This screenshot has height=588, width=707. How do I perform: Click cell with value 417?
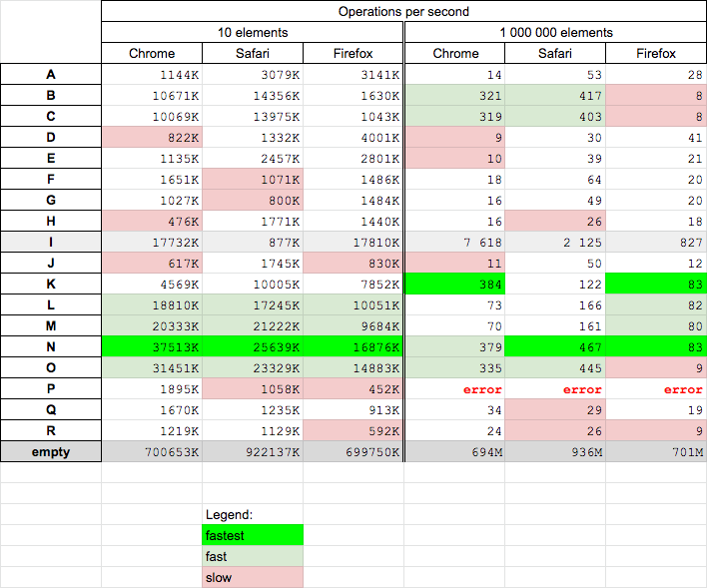tap(555, 95)
